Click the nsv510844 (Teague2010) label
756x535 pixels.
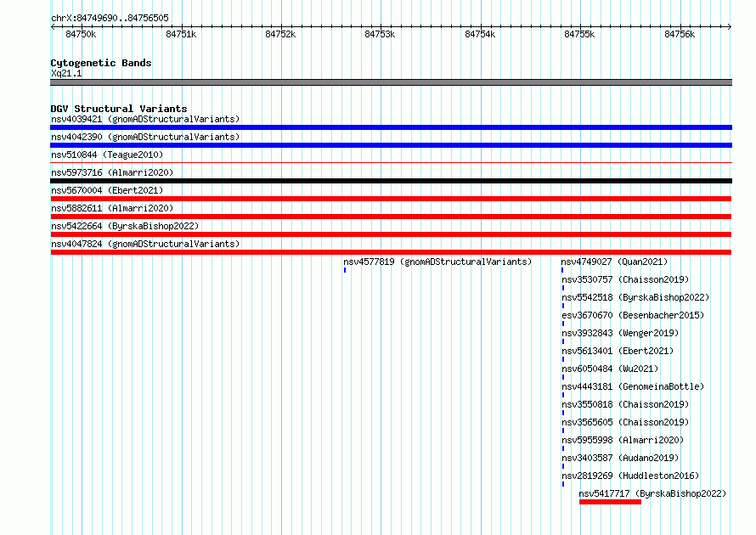coord(107,155)
